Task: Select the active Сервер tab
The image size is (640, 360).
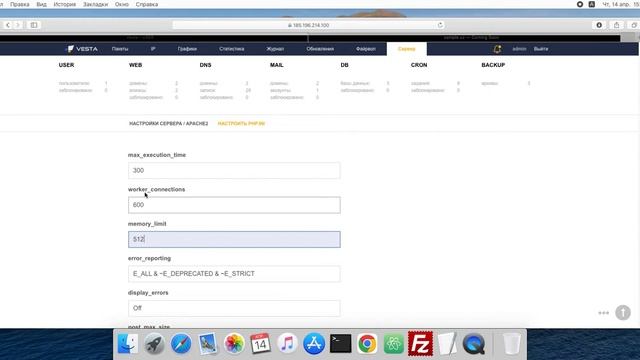Action: click(407, 49)
